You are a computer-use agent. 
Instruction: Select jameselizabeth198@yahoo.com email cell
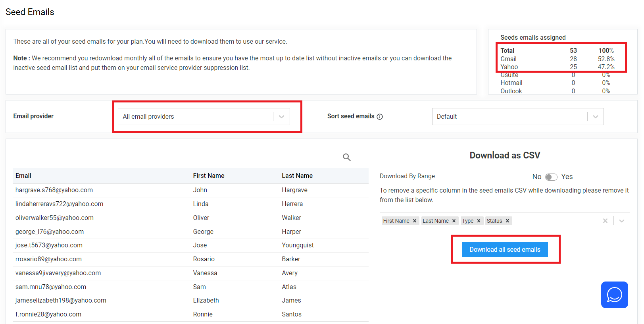(61, 300)
